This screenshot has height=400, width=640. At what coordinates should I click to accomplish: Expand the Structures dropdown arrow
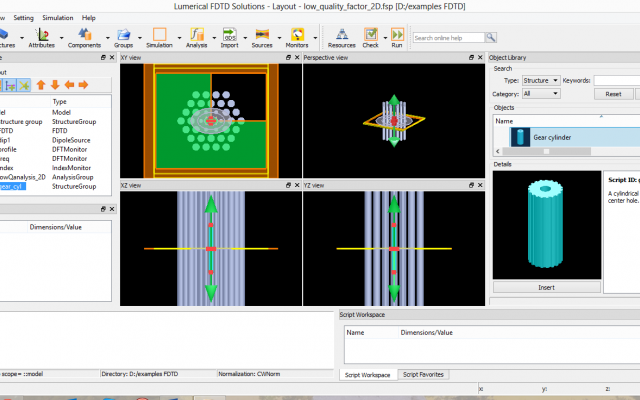22,38
